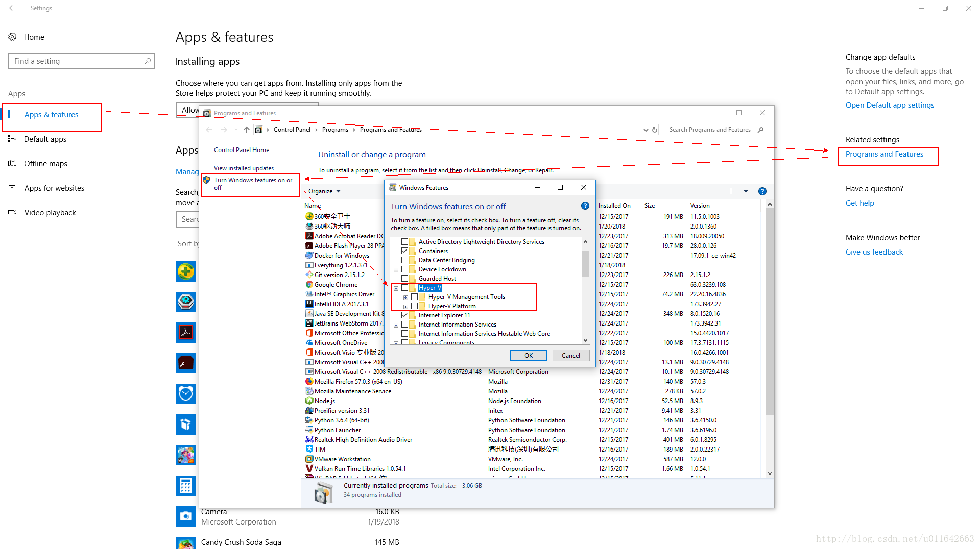
Task: Click View installed updates link
Action: 244,168
